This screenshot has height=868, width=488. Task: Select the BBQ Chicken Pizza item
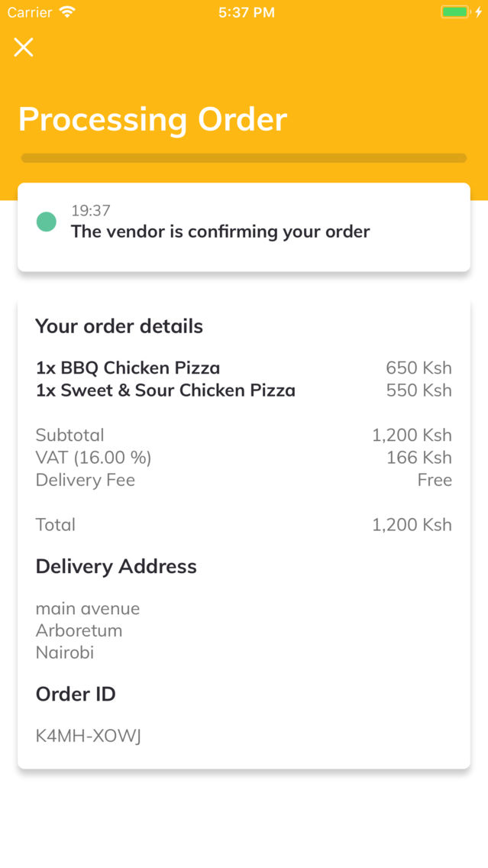click(x=128, y=368)
